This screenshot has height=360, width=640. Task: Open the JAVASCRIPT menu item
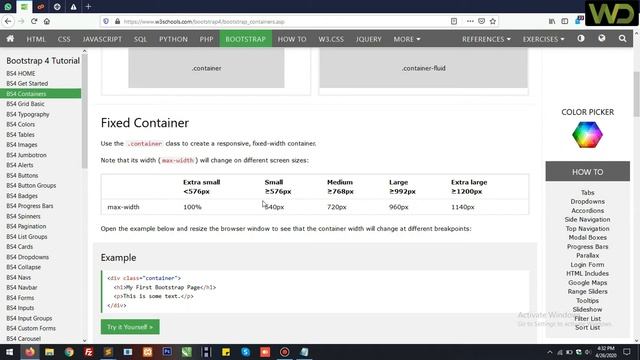pyautogui.click(x=102, y=39)
